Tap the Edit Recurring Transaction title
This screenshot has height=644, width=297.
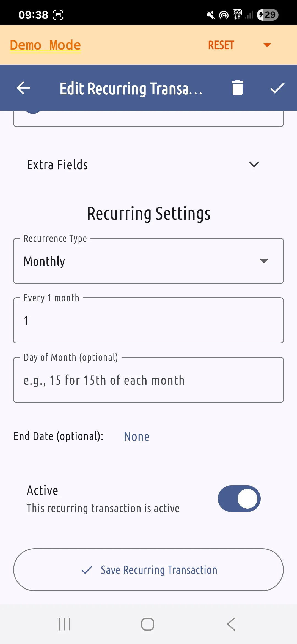click(131, 89)
